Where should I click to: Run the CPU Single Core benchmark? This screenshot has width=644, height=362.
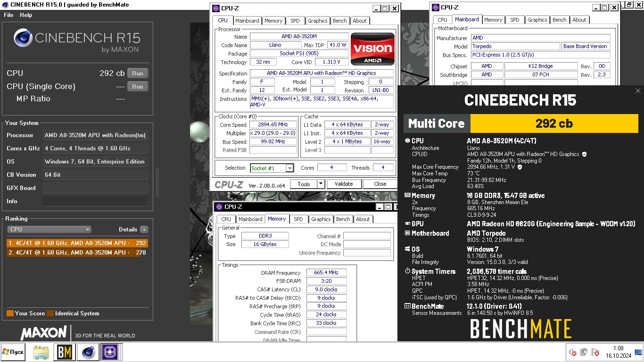click(x=138, y=86)
